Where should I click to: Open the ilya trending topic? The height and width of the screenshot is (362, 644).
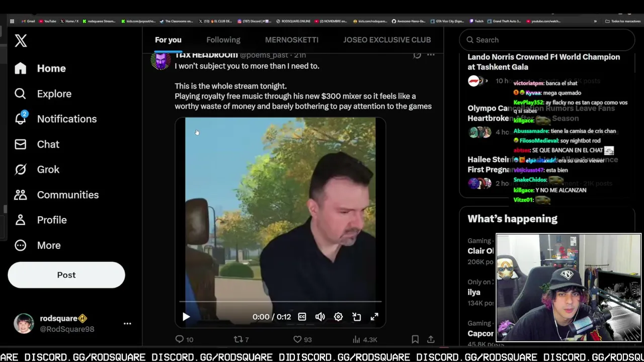click(474, 292)
